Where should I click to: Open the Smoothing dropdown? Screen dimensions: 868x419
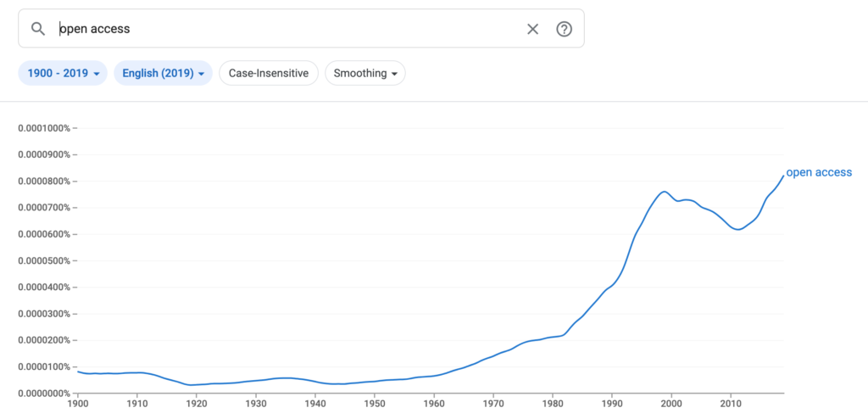click(365, 73)
